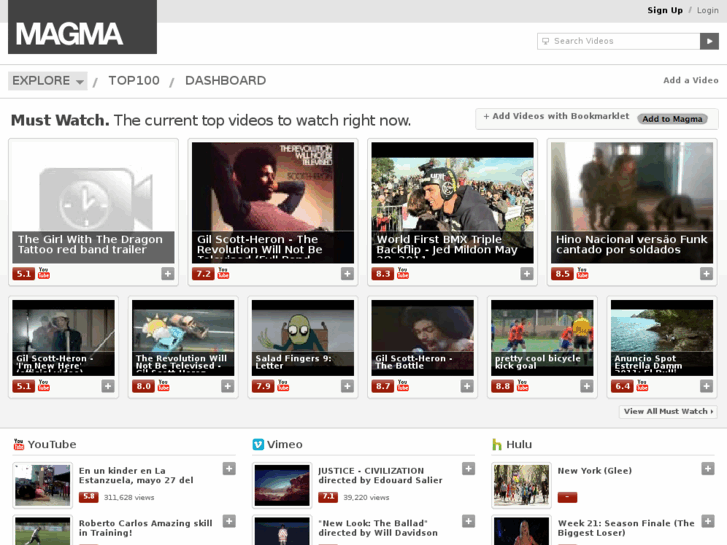The width and height of the screenshot is (727, 545).
Task: Click the JUSTICE CIVILIZATION Vimeo thumbnail
Action: (x=282, y=485)
